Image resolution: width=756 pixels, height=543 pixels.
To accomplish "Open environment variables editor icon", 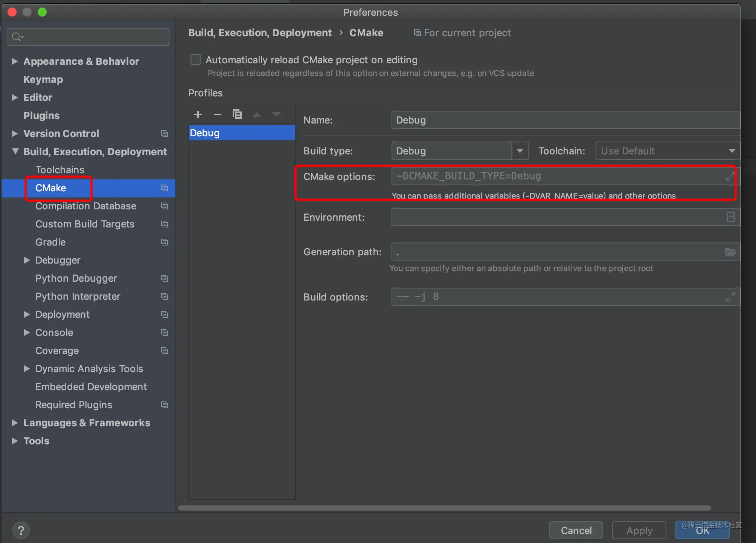I will pyautogui.click(x=730, y=217).
